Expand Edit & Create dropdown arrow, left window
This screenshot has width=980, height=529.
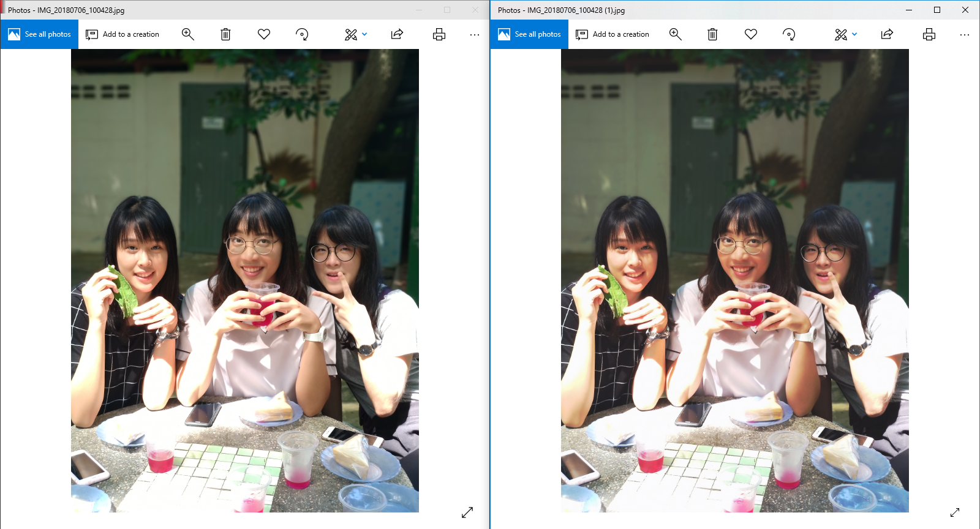364,34
